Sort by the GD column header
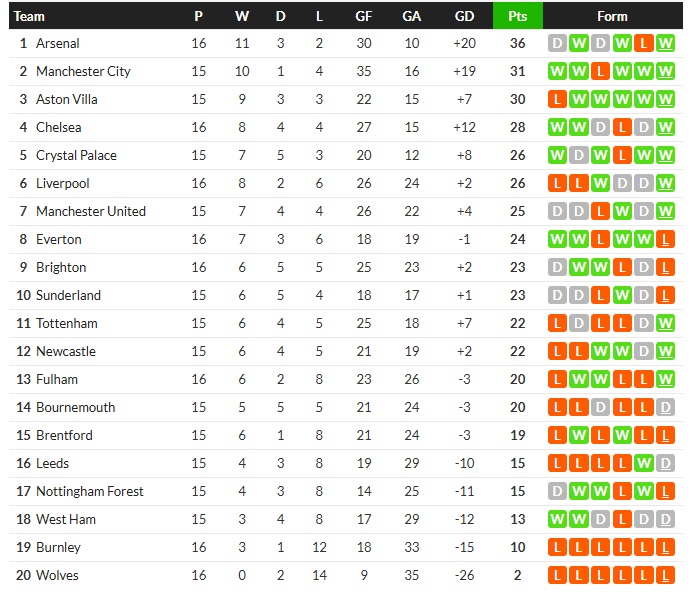Image resolution: width=695 pixels, height=596 pixels. (464, 16)
